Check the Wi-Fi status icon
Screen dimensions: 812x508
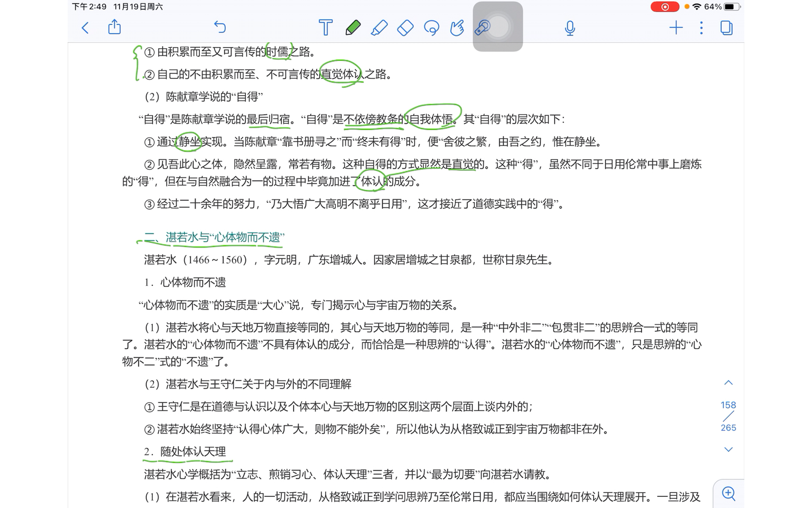pos(697,7)
